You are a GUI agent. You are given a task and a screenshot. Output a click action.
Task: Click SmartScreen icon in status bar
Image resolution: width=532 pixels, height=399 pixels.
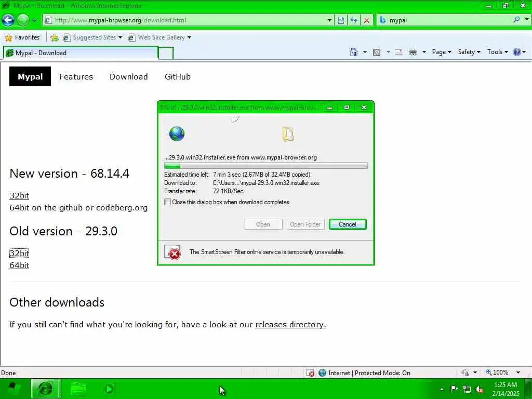pos(310,373)
